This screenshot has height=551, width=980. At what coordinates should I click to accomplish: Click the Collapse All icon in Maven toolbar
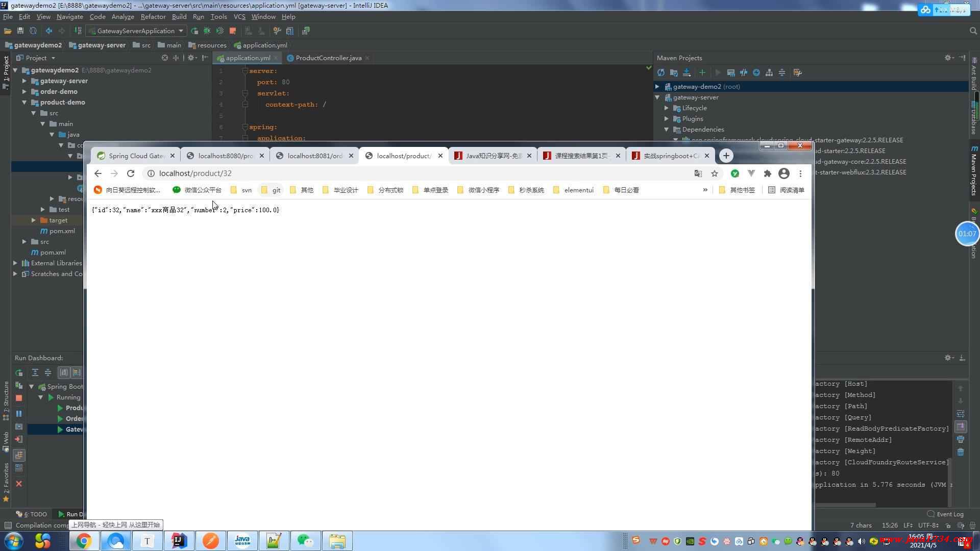pyautogui.click(x=781, y=72)
